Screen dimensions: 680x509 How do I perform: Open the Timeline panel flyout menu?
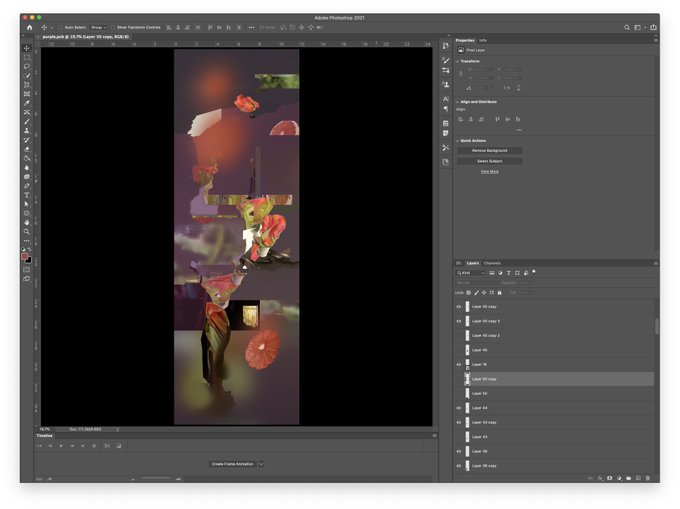pyautogui.click(x=435, y=435)
